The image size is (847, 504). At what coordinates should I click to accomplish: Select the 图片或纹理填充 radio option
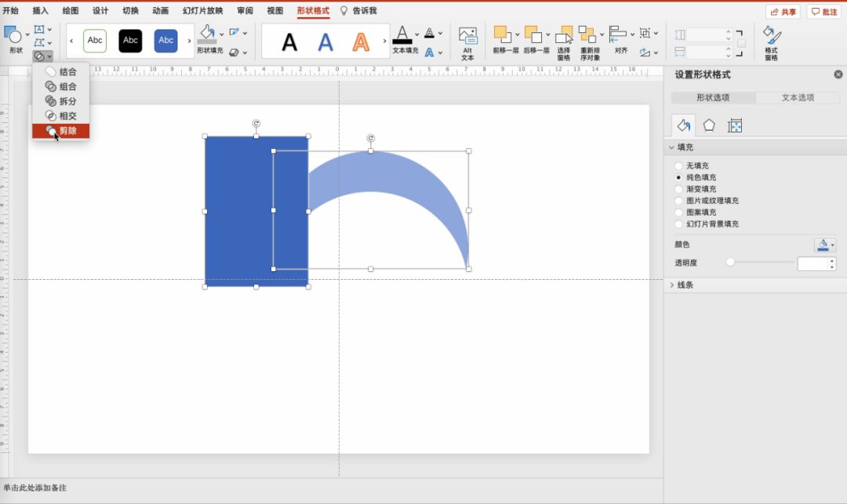[678, 201]
